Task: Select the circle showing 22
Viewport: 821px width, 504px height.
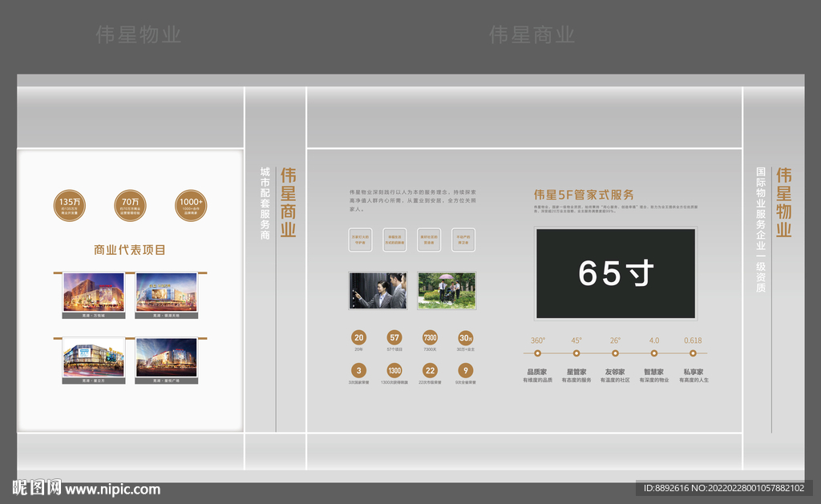Action: coord(430,370)
